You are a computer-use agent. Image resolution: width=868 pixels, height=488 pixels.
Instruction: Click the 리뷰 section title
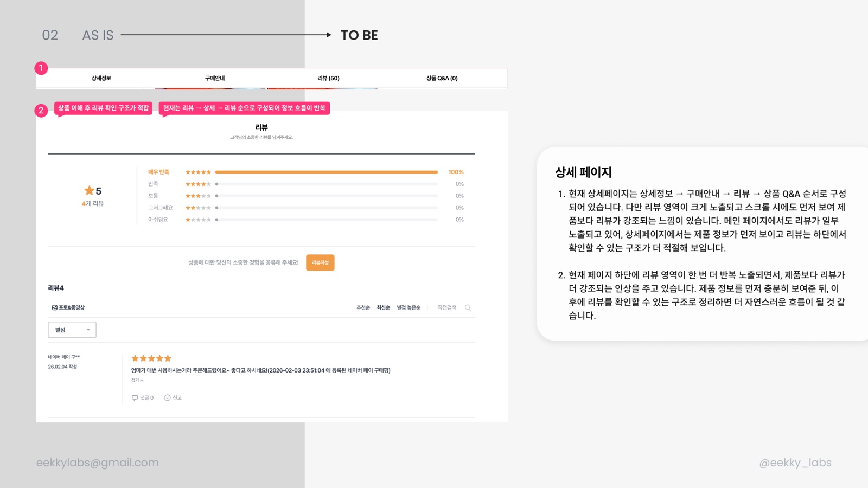coord(261,127)
